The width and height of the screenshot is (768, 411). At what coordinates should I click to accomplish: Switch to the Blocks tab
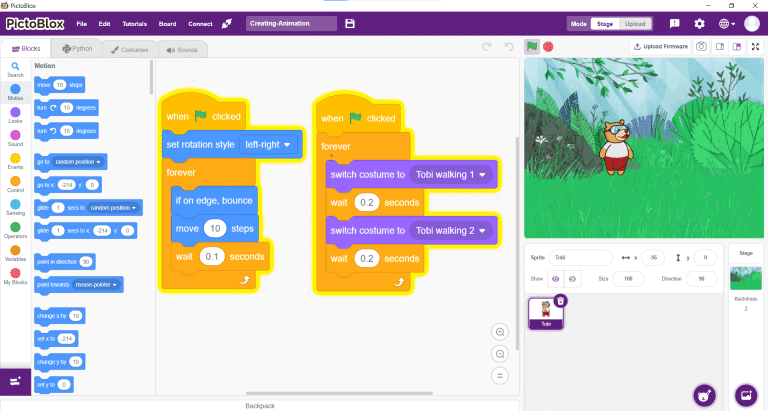25,49
